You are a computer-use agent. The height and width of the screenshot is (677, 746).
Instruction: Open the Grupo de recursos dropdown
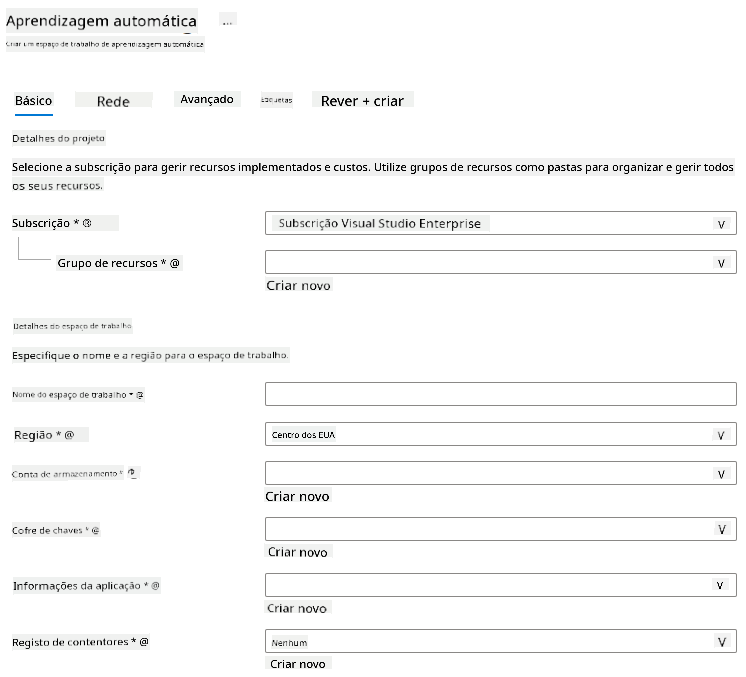(501, 263)
